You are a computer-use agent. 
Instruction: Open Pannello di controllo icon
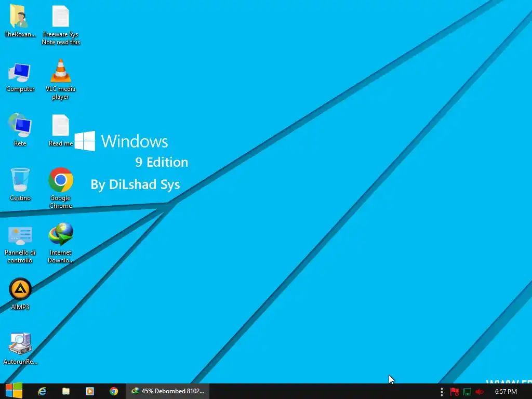coord(20,245)
